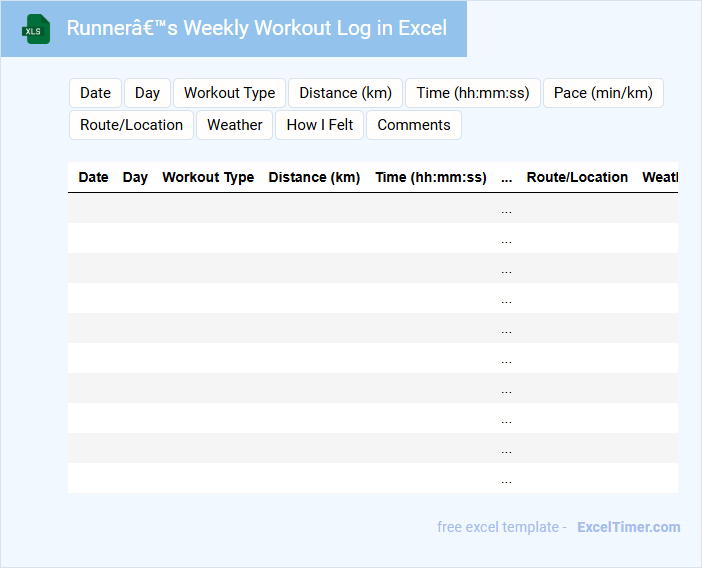Click the Comments tag

tap(414, 125)
